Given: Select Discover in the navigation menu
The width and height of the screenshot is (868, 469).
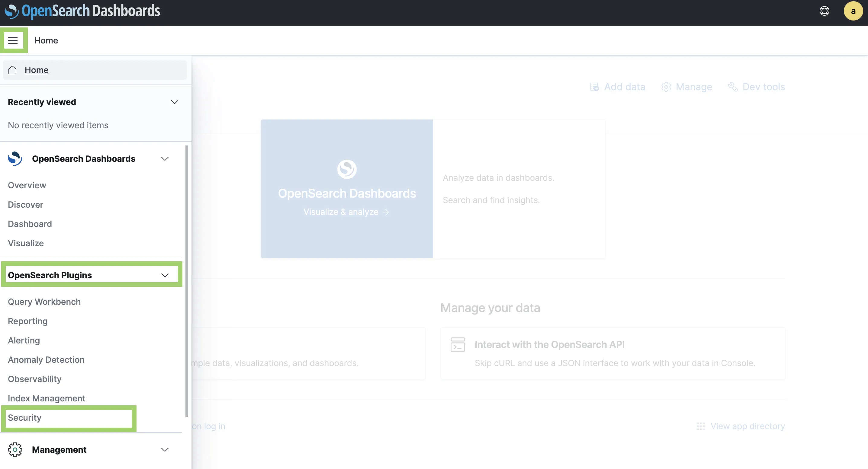Looking at the screenshot, I should point(26,204).
